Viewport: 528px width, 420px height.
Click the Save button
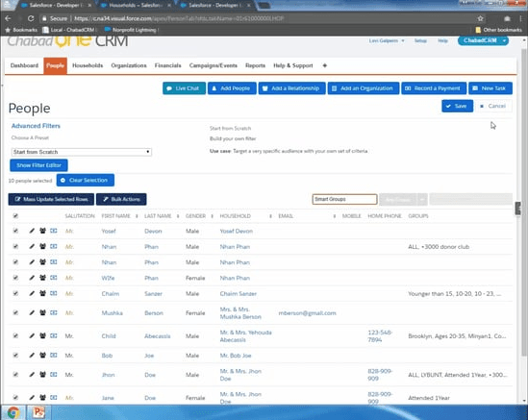pos(457,106)
